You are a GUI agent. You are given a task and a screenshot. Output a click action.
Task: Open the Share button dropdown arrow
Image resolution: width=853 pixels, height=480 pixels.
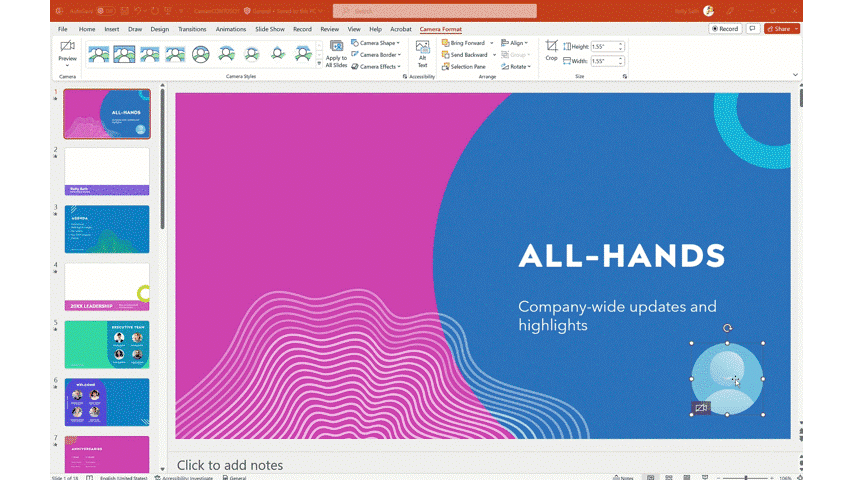[x=796, y=29]
